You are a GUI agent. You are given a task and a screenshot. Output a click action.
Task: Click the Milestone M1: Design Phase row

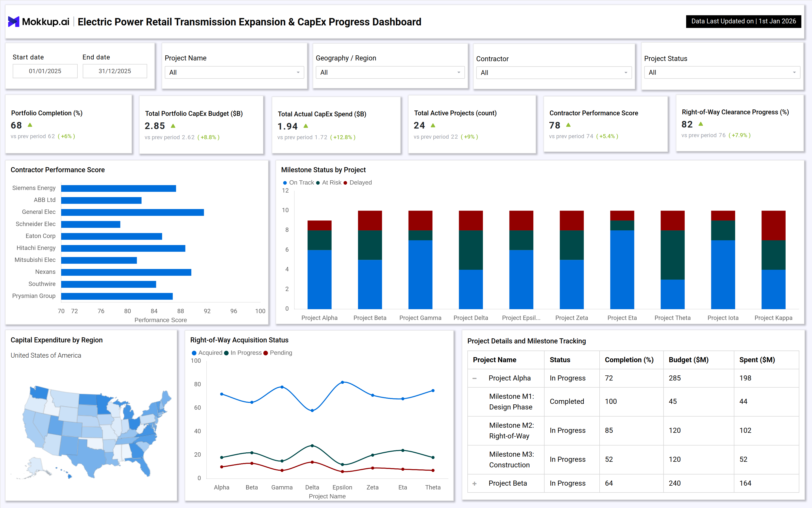pyautogui.click(x=633, y=402)
